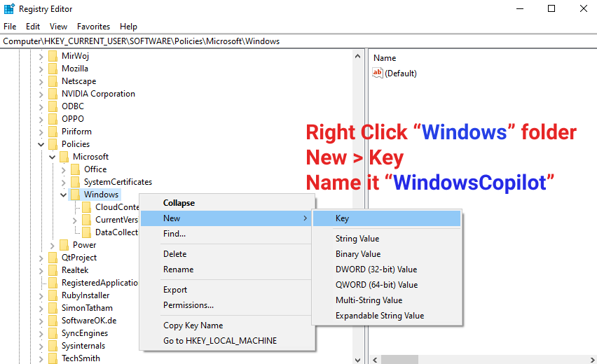The height and width of the screenshot is (364, 597).
Task: Click the registry path address bar
Action: point(298,41)
